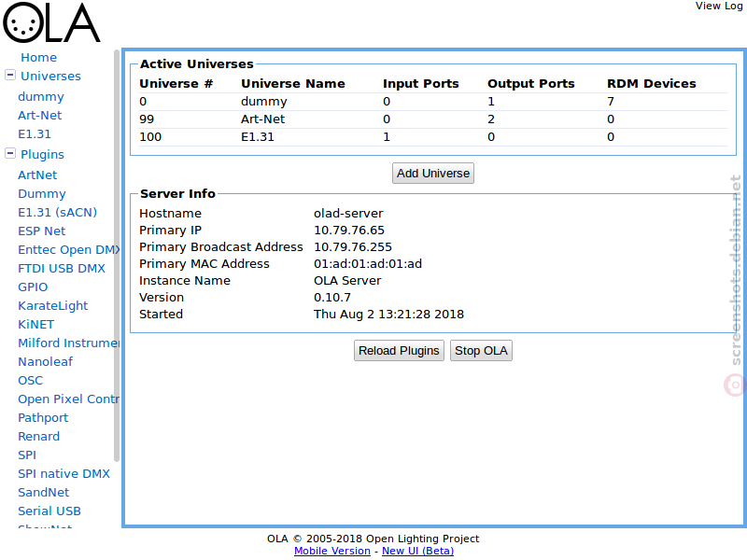Collapse the Universes tree section
Screen dimensions: 747x560
point(10,76)
